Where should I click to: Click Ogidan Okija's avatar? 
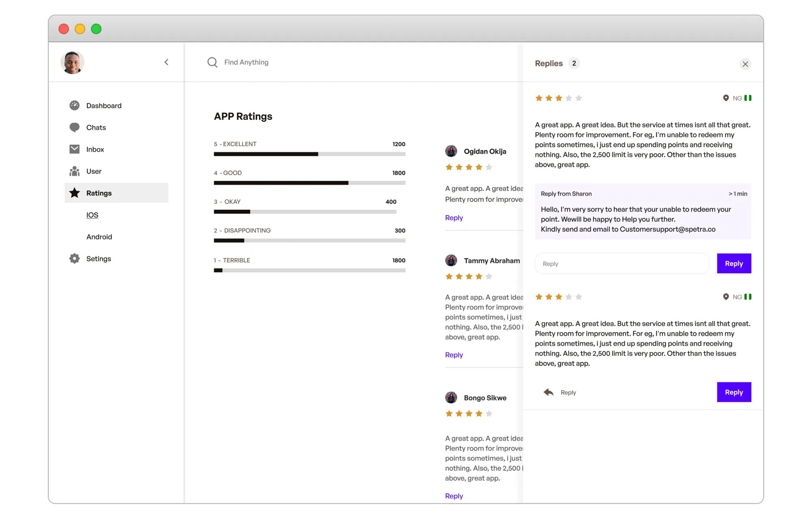point(451,151)
